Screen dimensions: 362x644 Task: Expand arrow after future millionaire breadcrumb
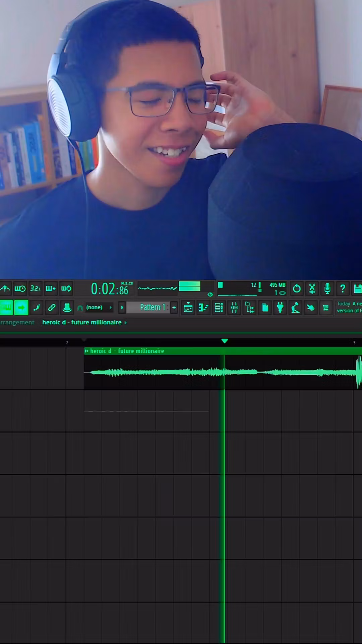pyautogui.click(x=126, y=323)
